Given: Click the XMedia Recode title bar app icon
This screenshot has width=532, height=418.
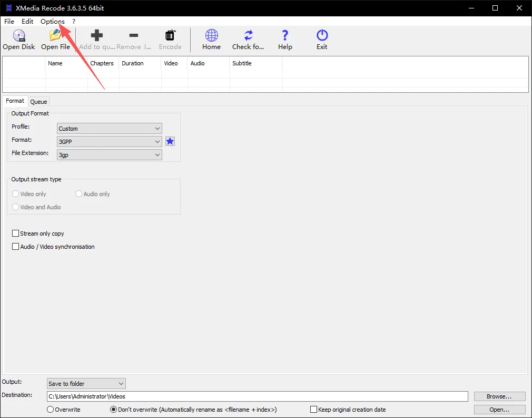Looking at the screenshot, I should 8,8.
